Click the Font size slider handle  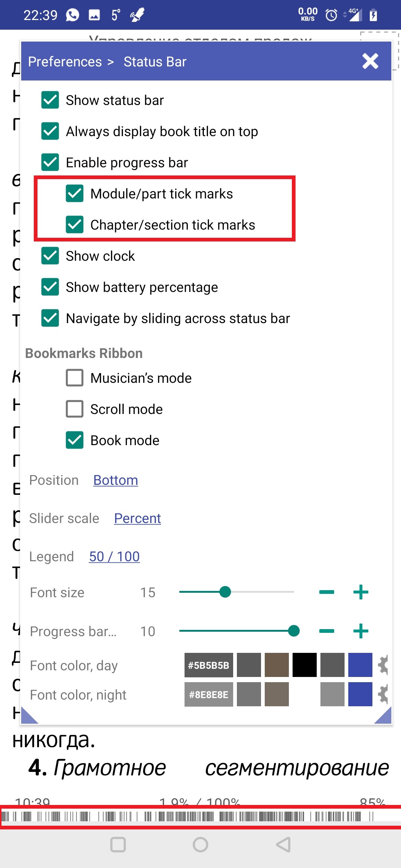[225, 592]
